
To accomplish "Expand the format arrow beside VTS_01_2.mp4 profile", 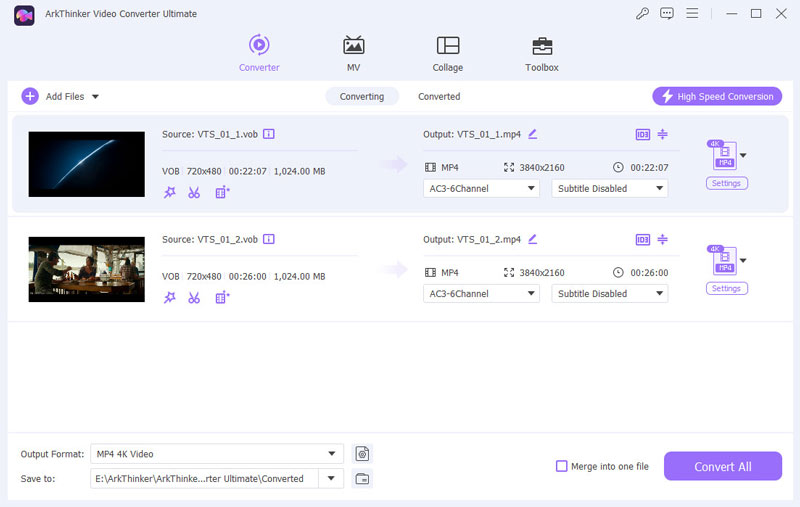I will pyautogui.click(x=743, y=261).
